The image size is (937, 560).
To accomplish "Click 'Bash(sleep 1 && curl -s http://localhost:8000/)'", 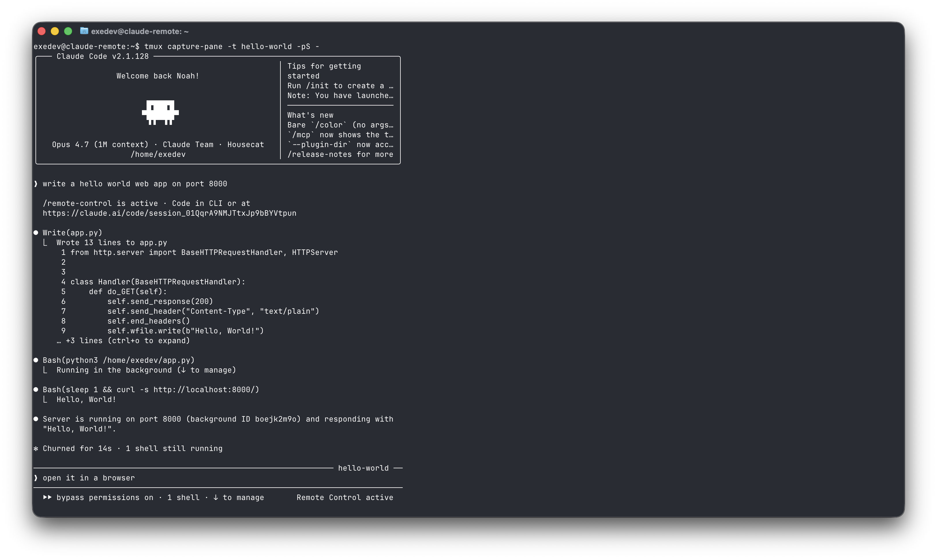I will coord(151,390).
